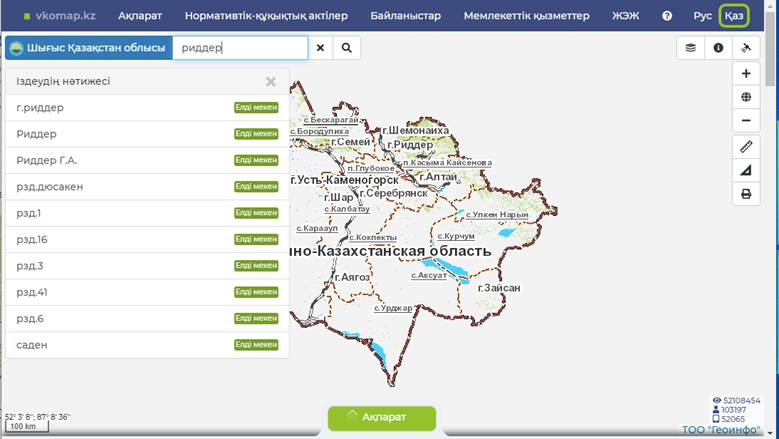Select the г.риддер search result

(x=41, y=107)
